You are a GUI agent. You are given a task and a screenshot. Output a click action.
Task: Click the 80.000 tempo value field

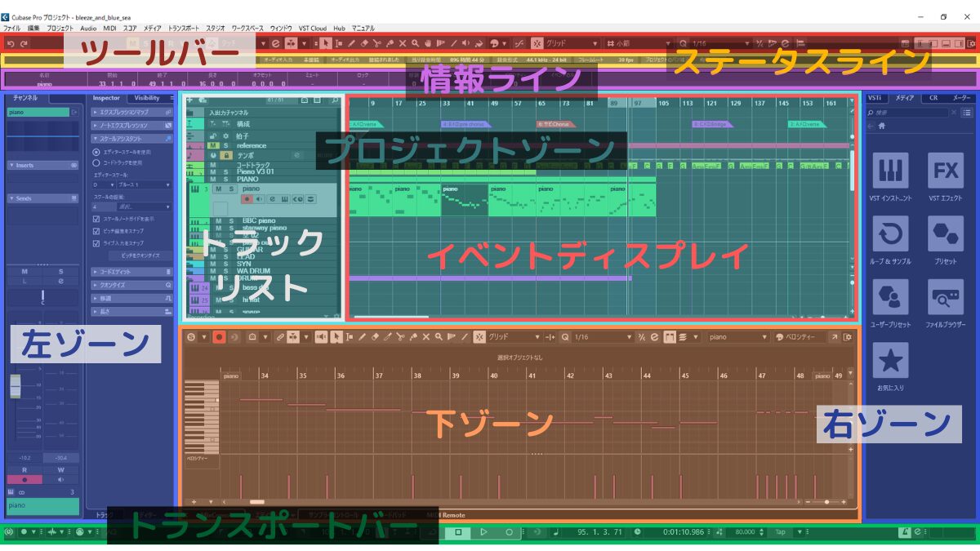[x=743, y=532]
